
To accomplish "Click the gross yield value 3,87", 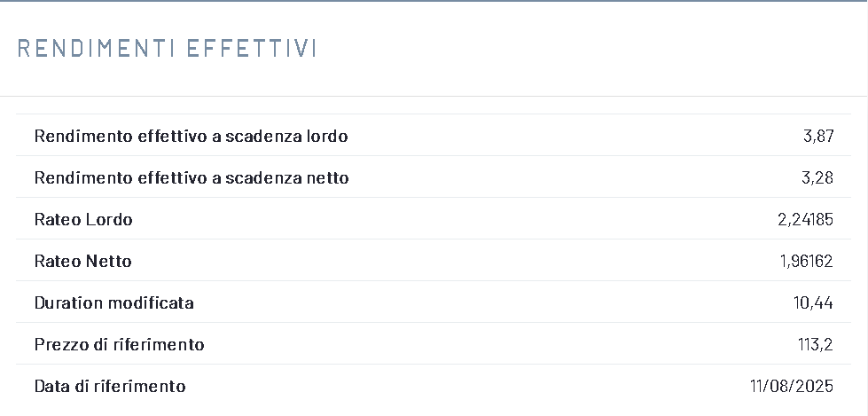I will pyautogui.click(x=817, y=137).
